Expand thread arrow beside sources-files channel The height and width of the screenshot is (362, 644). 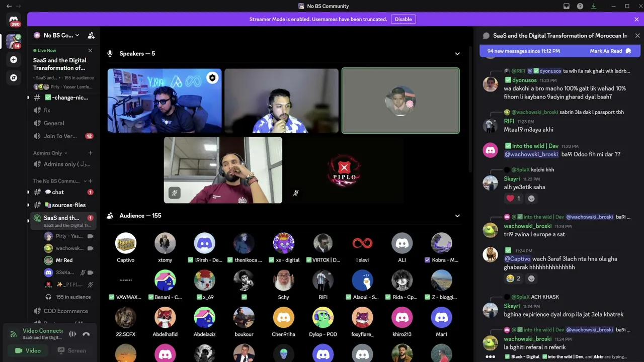[x=28, y=205]
